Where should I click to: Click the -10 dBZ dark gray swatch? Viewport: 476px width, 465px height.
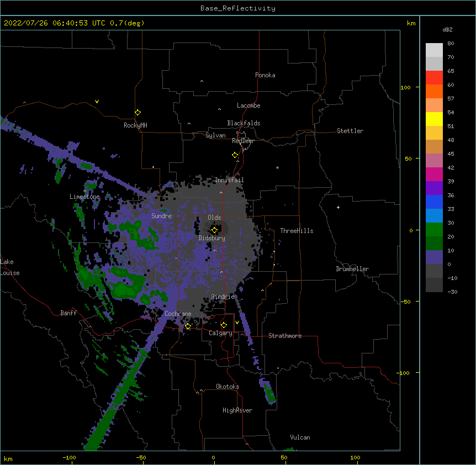pyautogui.click(x=434, y=285)
